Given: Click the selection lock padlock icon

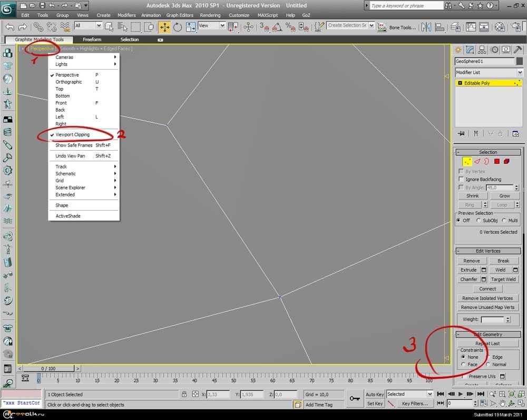Looking at the screenshot, I should (184, 394).
